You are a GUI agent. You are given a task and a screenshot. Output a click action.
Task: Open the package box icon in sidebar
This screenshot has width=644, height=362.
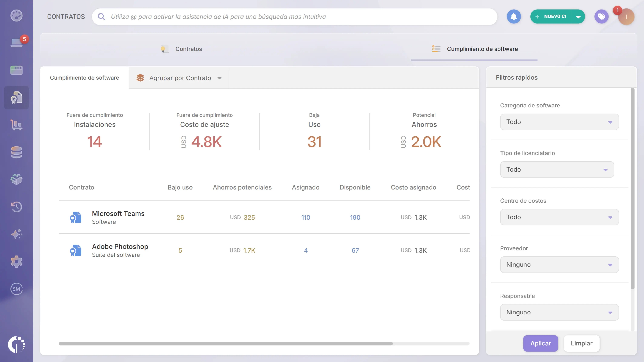tap(17, 179)
